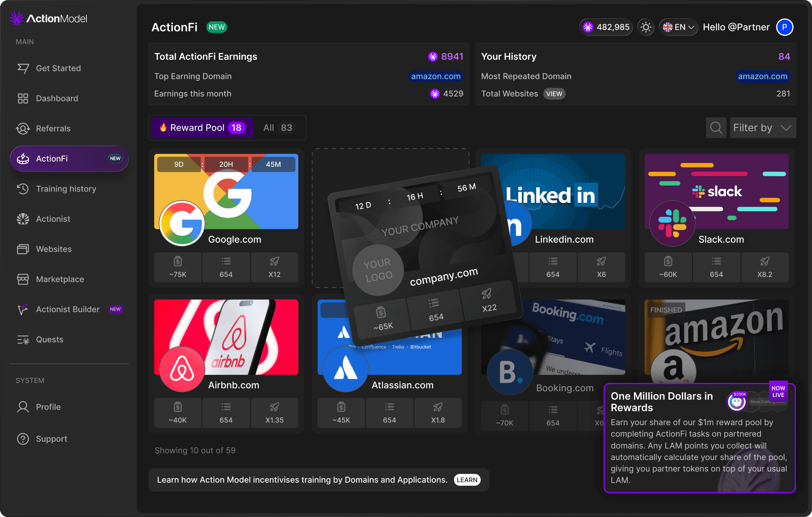Open the EN language dropdown
Image resolution: width=812 pixels, height=517 pixels.
pos(678,27)
